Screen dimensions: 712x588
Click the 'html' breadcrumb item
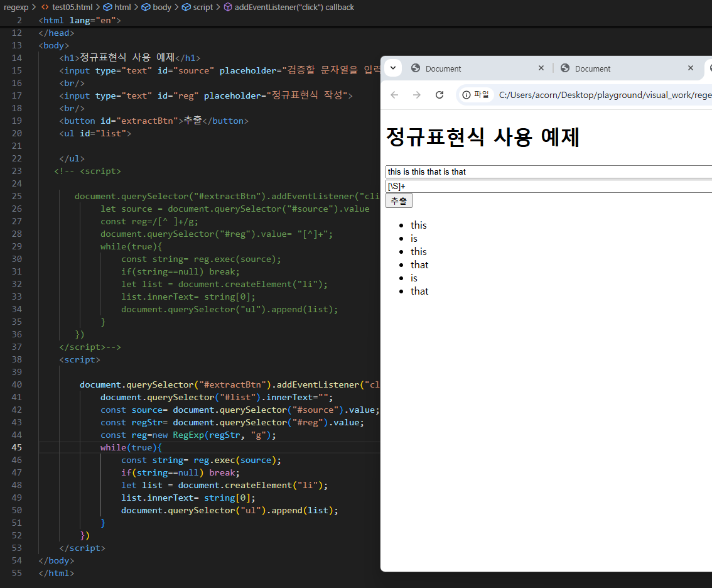(117, 8)
